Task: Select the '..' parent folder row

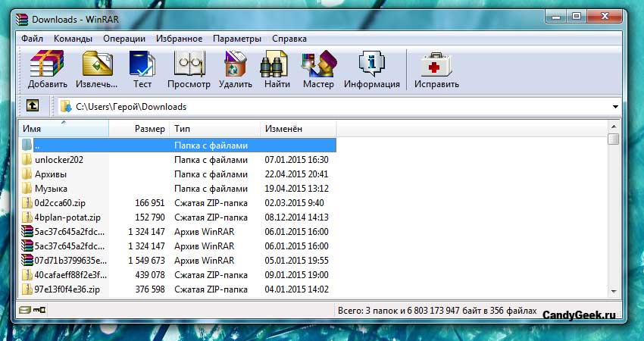Action: 178,145
